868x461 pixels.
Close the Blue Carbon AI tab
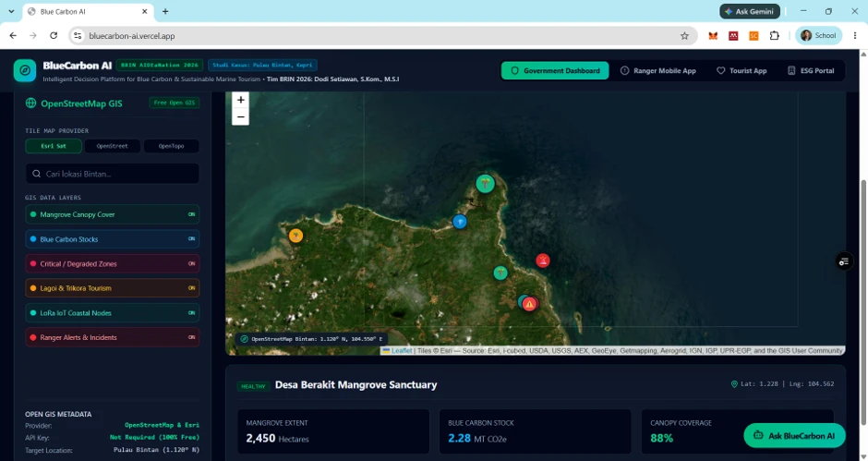[144, 11]
